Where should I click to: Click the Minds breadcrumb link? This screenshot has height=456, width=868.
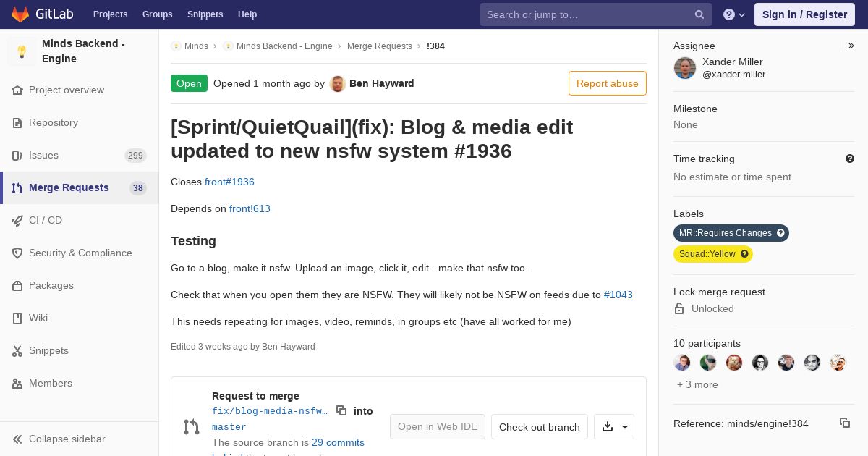[x=196, y=46]
